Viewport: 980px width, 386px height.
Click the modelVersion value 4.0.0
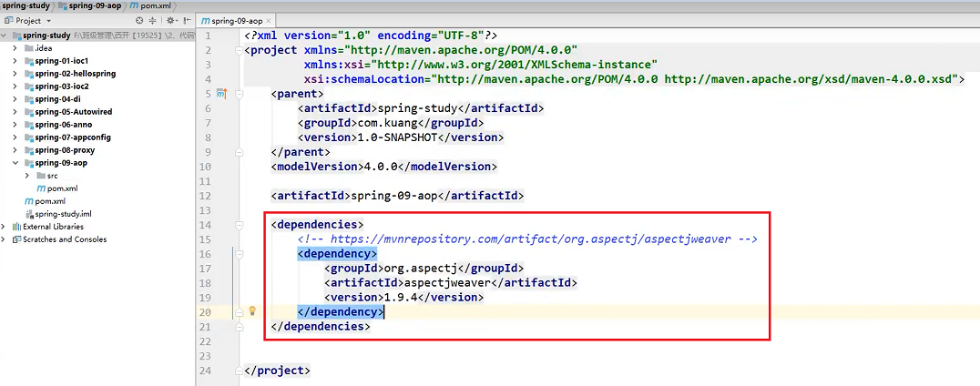(x=379, y=167)
